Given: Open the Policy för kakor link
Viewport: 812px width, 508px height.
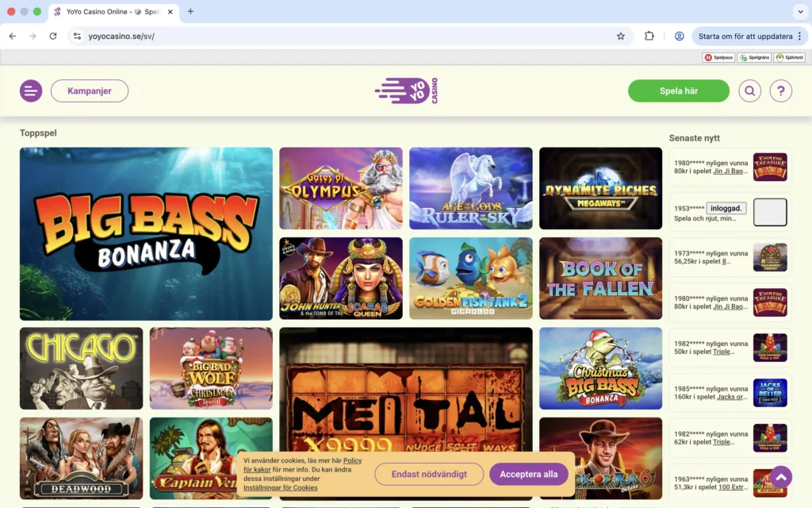Looking at the screenshot, I should coord(352,460).
